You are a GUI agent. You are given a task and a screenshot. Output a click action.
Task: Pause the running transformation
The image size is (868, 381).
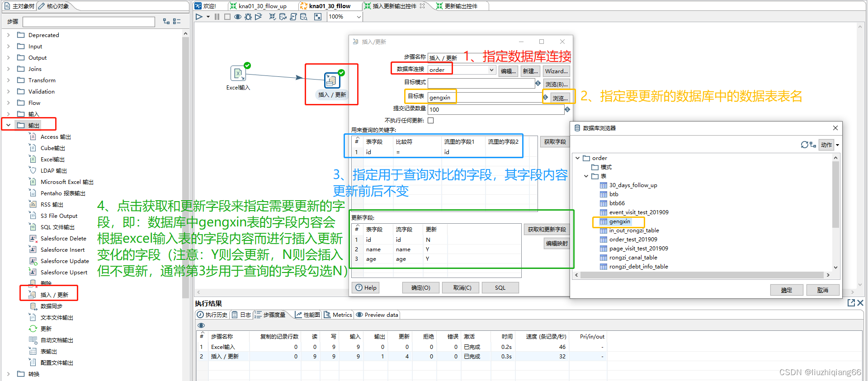coord(217,17)
